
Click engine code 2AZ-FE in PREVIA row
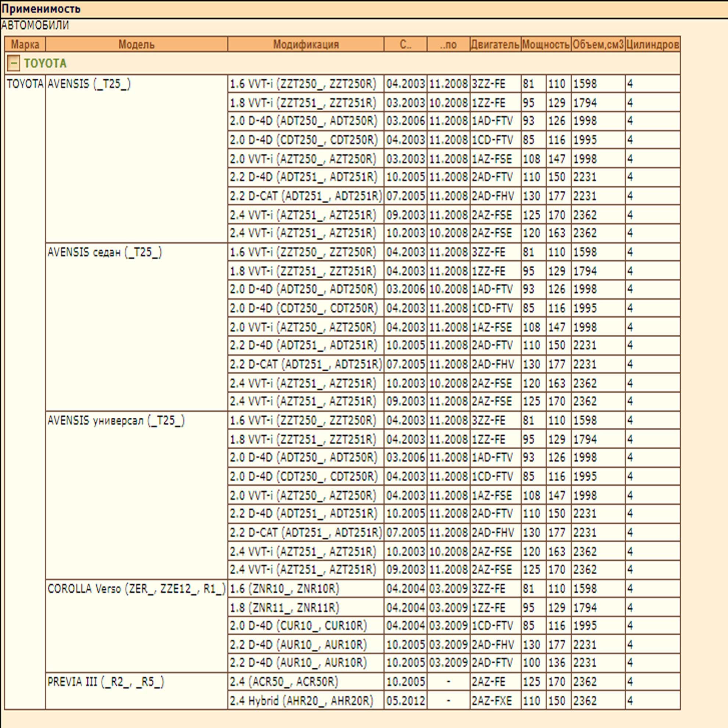pyautogui.click(x=495, y=682)
